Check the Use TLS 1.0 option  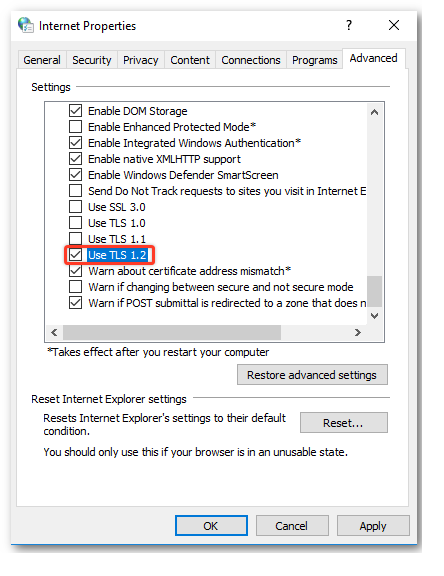tap(76, 223)
